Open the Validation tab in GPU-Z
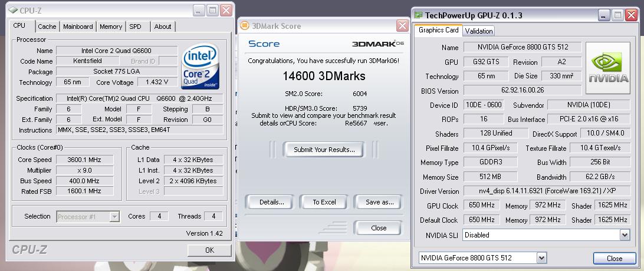Viewport: 644px width, 271px height. tap(479, 31)
